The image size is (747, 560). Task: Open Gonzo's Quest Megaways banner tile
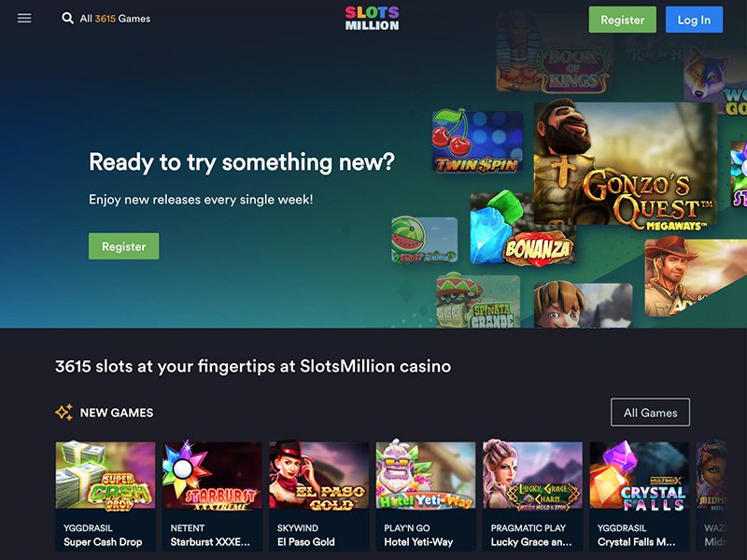pyautogui.click(x=625, y=164)
